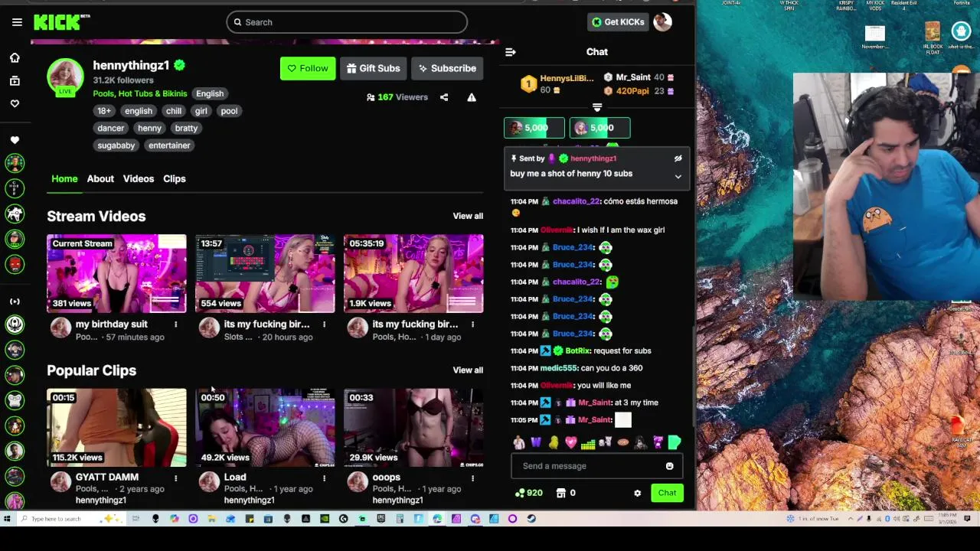Open chatter name chacalito_22 in chat
This screenshot has width=980, height=551.
pos(577,201)
